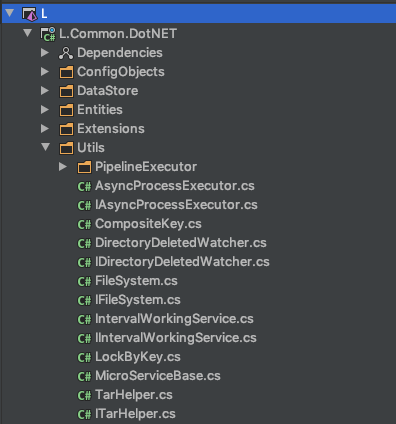Open the IAsyncProcessExecutor.cs file name
The image size is (396, 424).
(x=176, y=205)
